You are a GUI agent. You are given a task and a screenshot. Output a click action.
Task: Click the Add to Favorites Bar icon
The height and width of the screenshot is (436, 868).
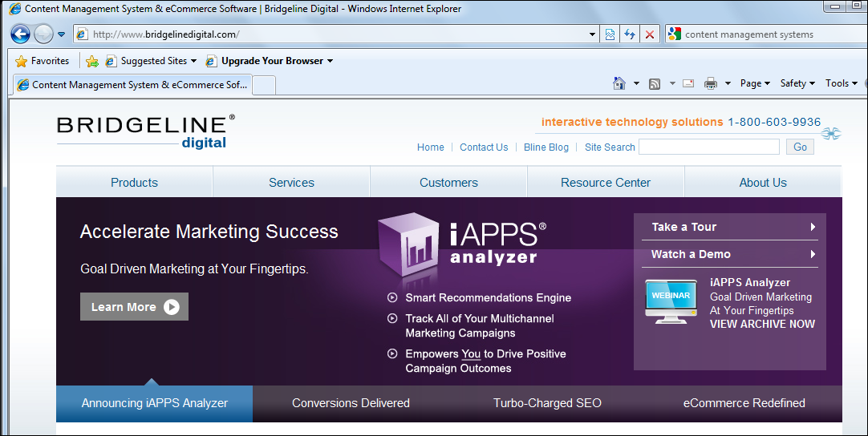click(x=92, y=61)
